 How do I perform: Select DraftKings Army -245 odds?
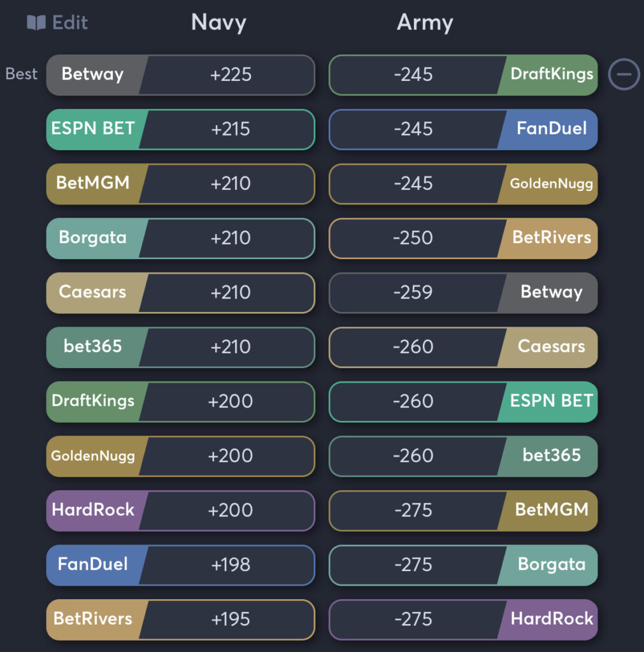pyautogui.click(x=463, y=75)
